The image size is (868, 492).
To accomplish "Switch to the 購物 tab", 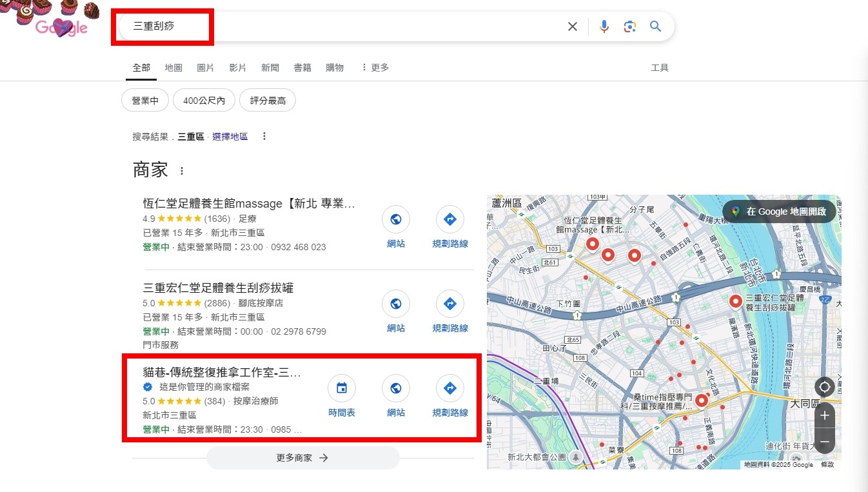I will pos(335,68).
